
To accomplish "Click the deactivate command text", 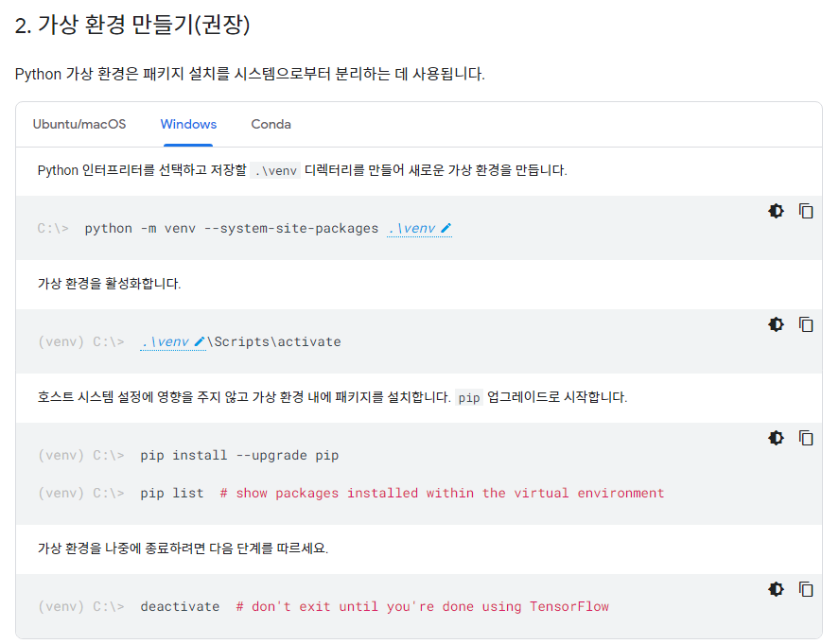I will pos(180,606).
